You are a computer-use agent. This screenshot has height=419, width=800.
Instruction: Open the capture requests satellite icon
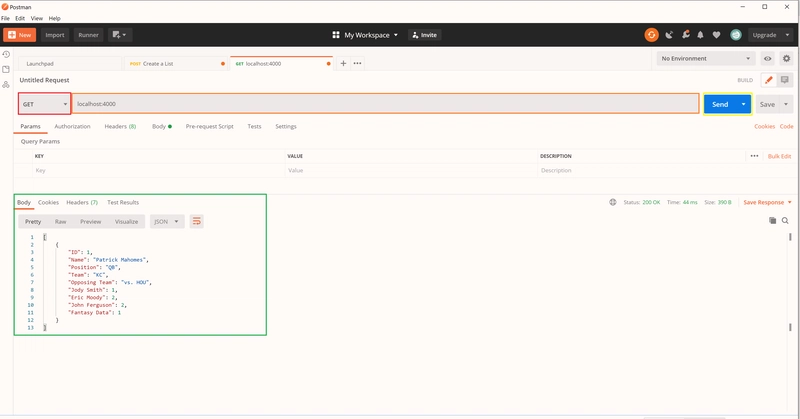click(x=669, y=35)
